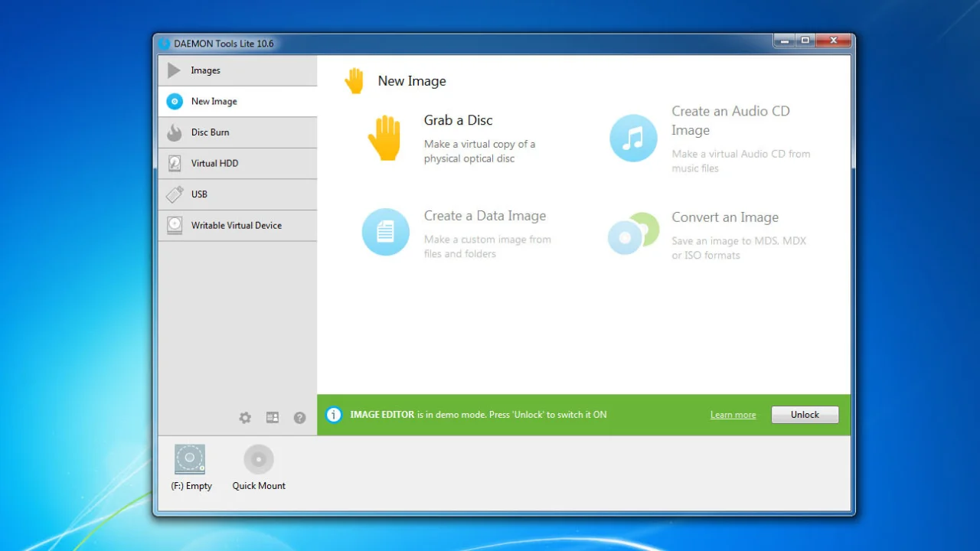Click the Writable Virtual Device icon
This screenshot has height=551, width=980.
point(175,225)
